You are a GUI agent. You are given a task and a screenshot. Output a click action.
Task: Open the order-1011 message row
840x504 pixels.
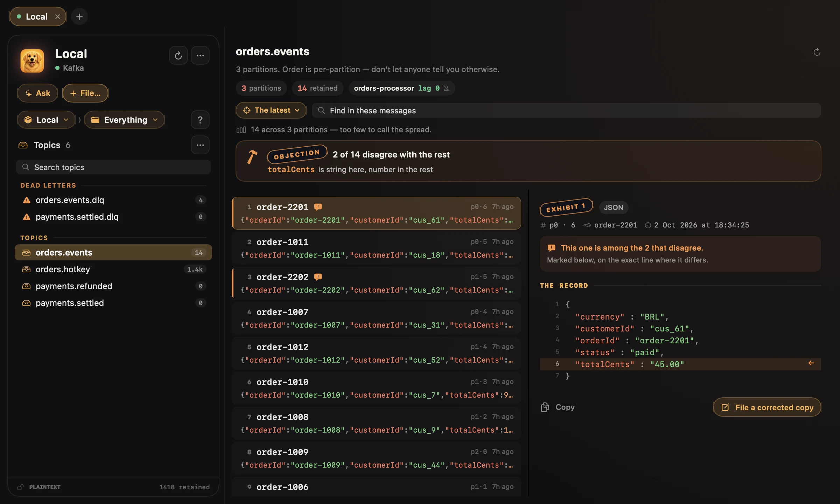[x=376, y=248]
